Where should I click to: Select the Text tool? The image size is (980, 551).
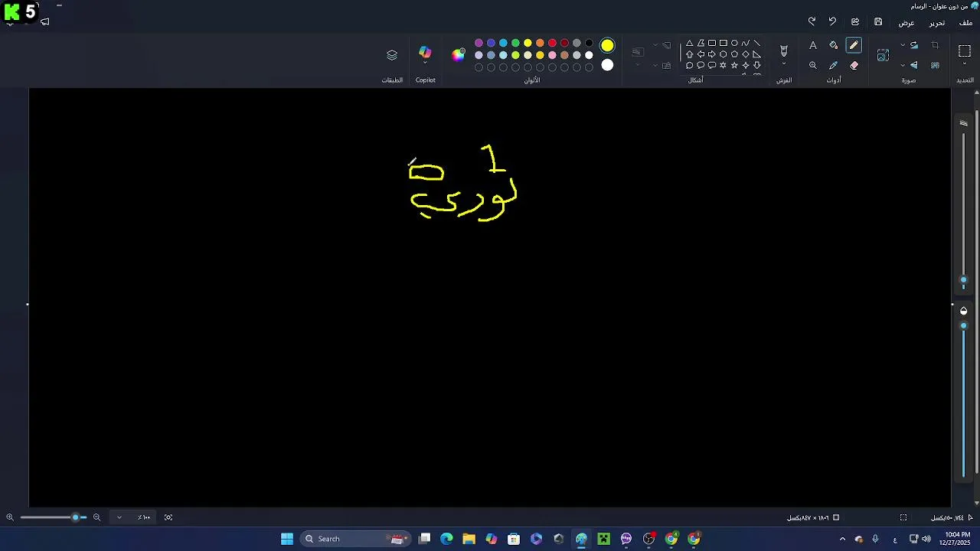point(813,45)
